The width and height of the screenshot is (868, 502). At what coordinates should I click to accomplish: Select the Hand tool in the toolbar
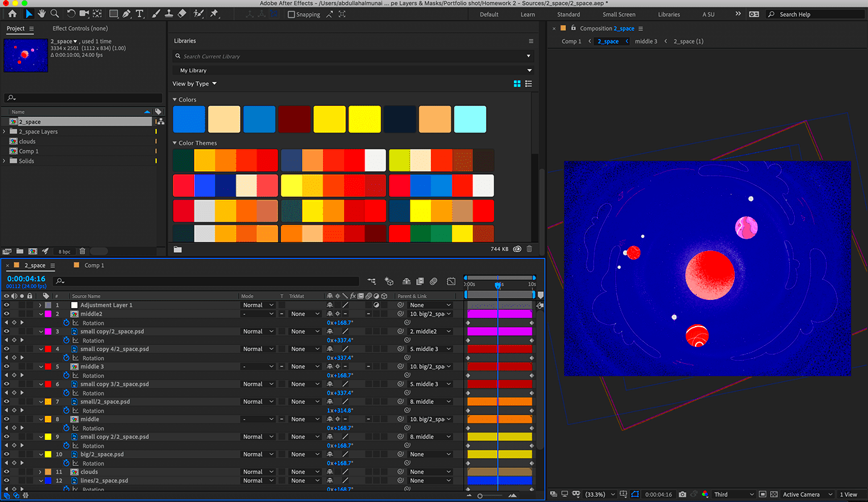tap(42, 14)
